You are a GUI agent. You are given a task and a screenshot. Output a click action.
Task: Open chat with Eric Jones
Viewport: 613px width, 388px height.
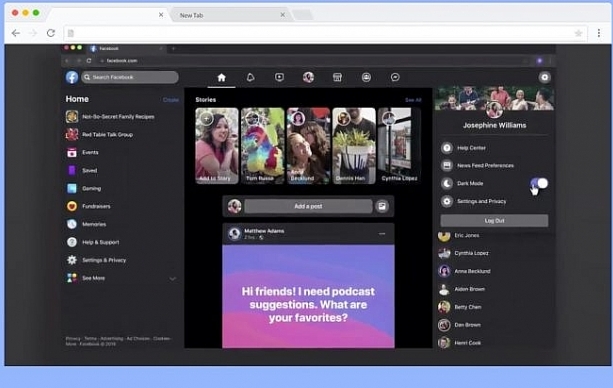(467, 235)
